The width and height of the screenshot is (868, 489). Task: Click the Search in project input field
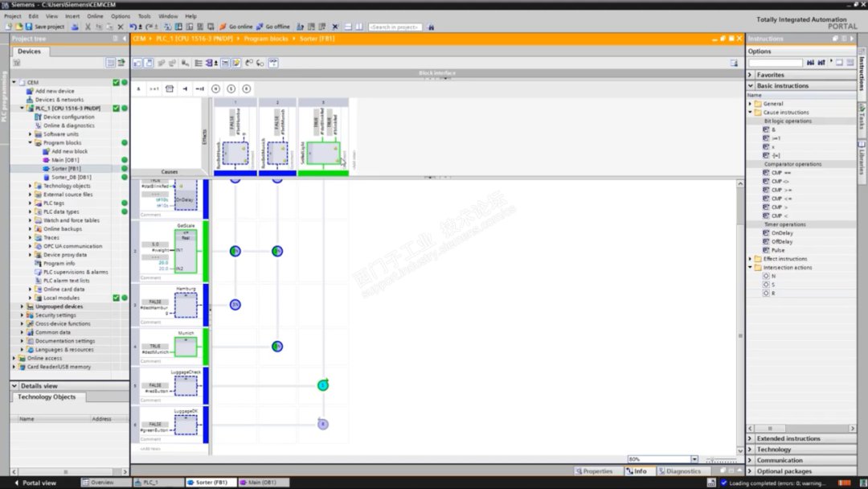tap(394, 27)
